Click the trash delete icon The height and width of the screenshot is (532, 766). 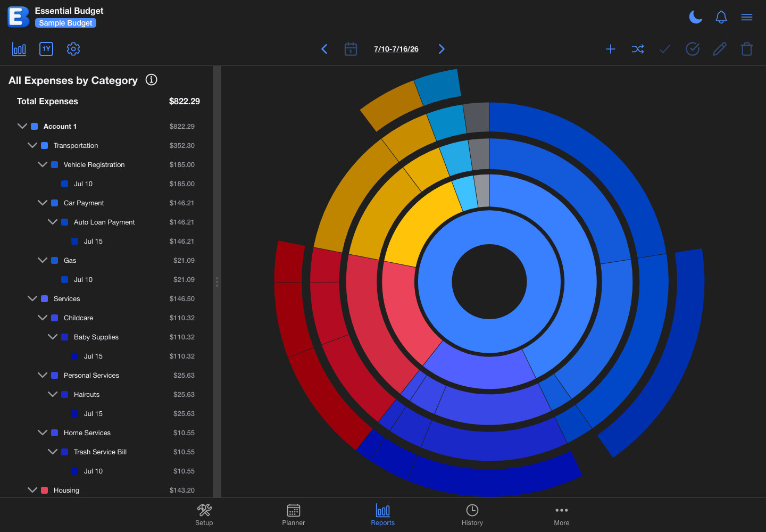coord(747,49)
